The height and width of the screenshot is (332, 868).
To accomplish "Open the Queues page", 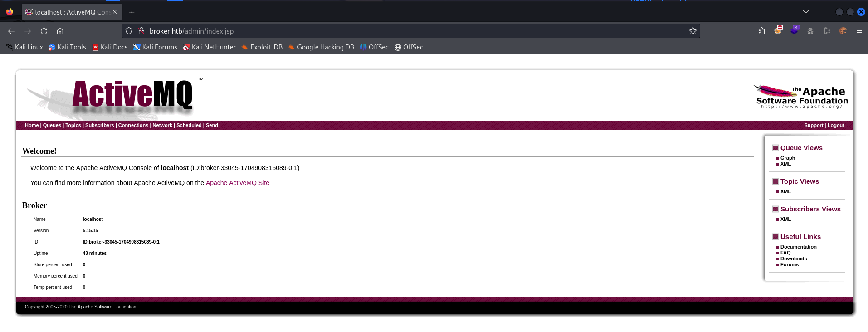I will [x=52, y=125].
